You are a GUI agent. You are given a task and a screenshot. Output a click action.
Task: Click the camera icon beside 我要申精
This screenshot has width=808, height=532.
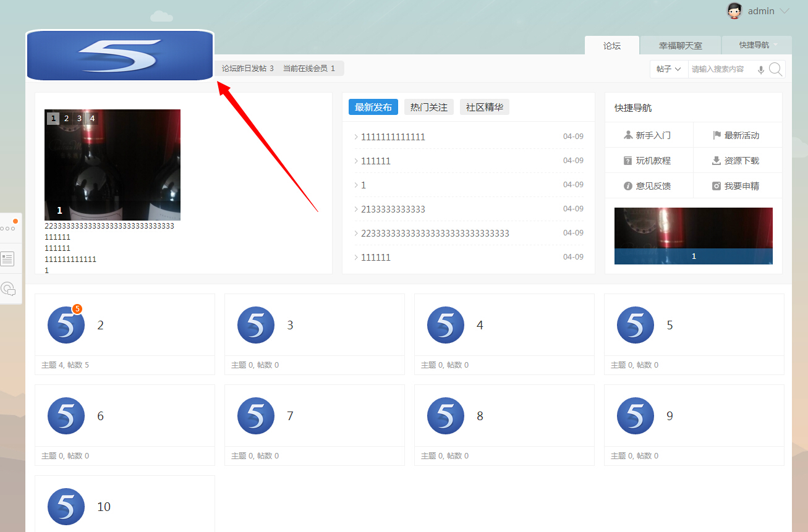click(x=717, y=186)
